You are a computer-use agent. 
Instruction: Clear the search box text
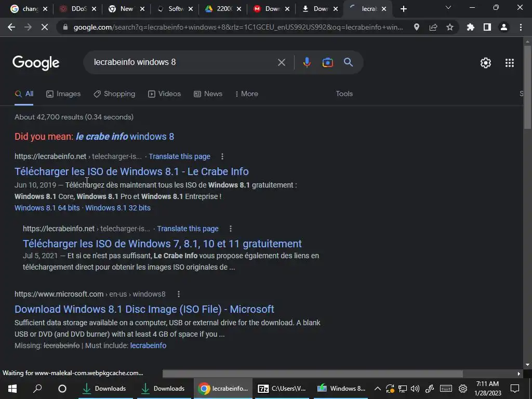pos(282,62)
